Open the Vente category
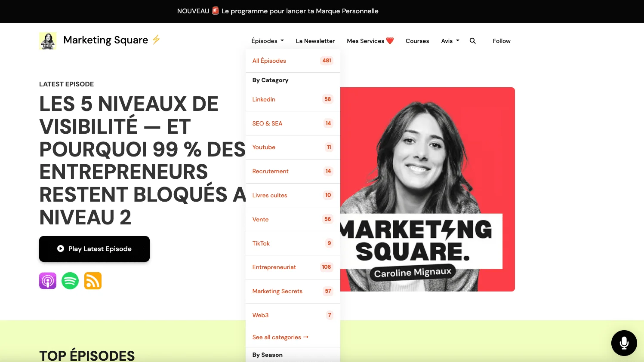644x362 pixels. (x=293, y=219)
